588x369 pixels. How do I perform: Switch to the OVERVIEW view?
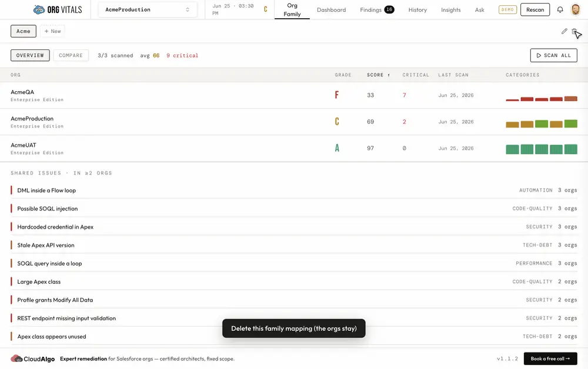pyautogui.click(x=30, y=55)
